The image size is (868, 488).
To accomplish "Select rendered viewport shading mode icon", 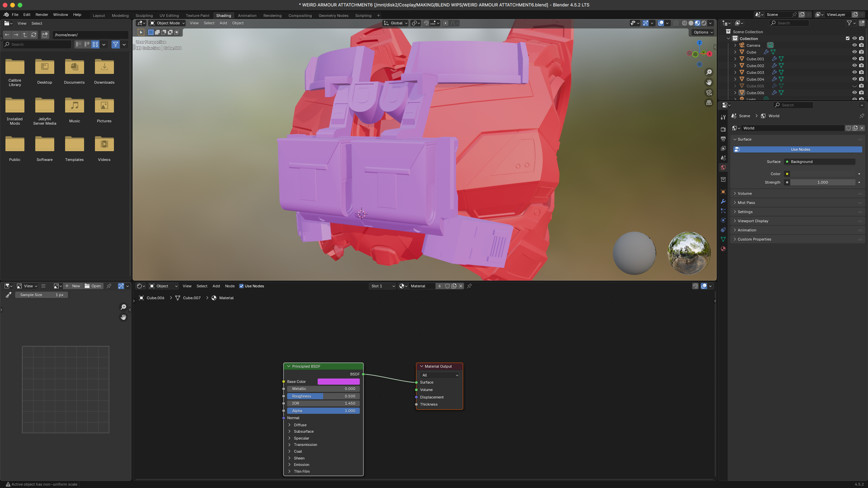I will [x=704, y=23].
